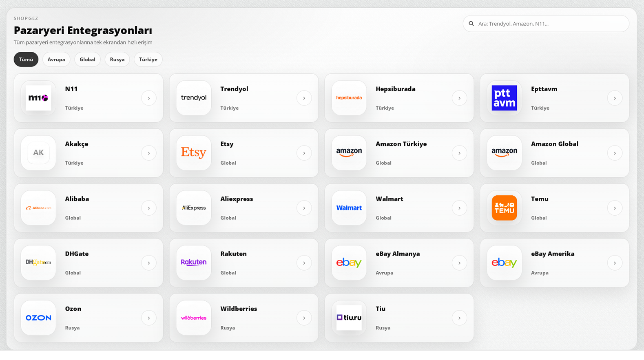Screen dimensions: 644x360
Task: Click the Hepsiburada logo icon
Action: coord(349,98)
